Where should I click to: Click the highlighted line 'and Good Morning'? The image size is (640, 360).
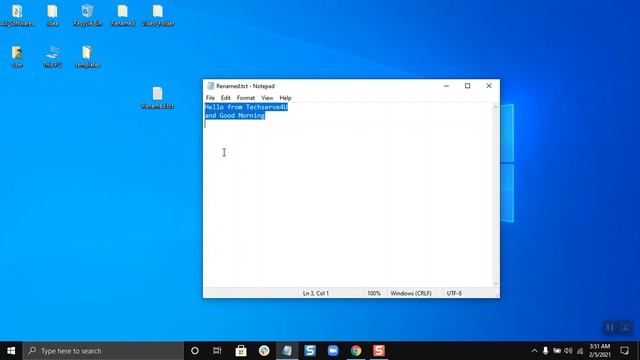pyautogui.click(x=235, y=116)
